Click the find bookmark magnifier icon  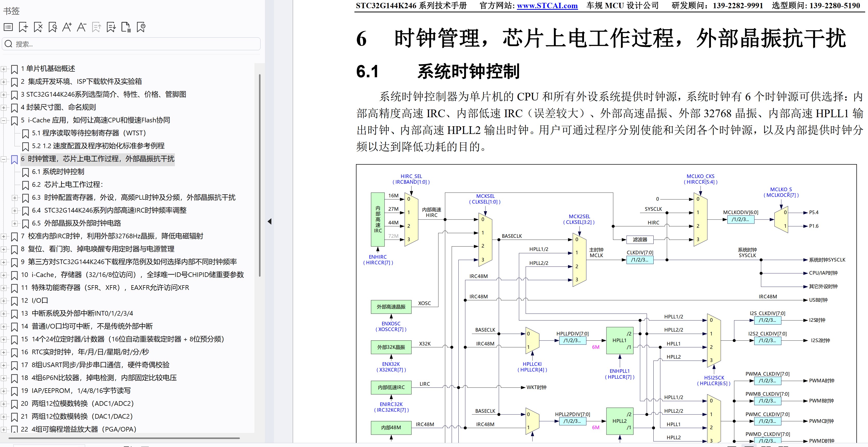point(53,27)
